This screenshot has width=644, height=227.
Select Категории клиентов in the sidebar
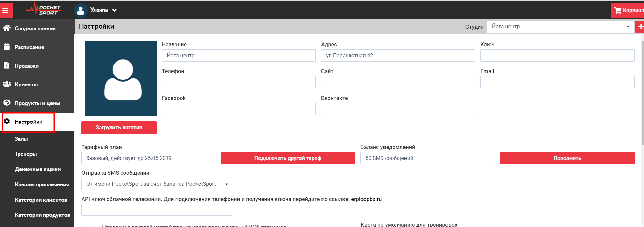(x=41, y=200)
